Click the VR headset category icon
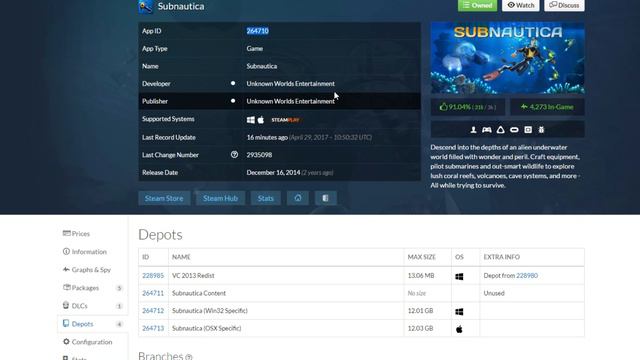This screenshot has height=360, width=640. click(x=514, y=130)
